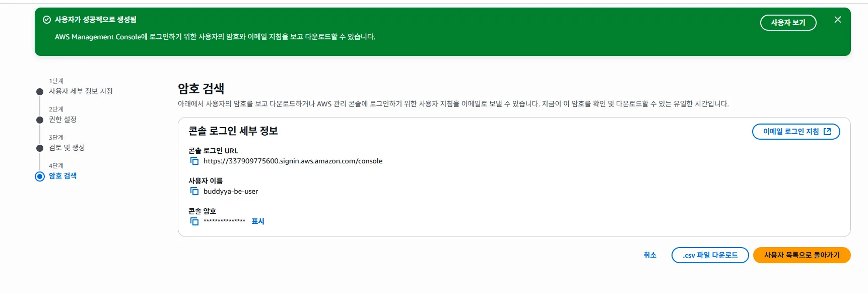Dismiss the green success banner
This screenshot has height=294, width=868.
838,20
